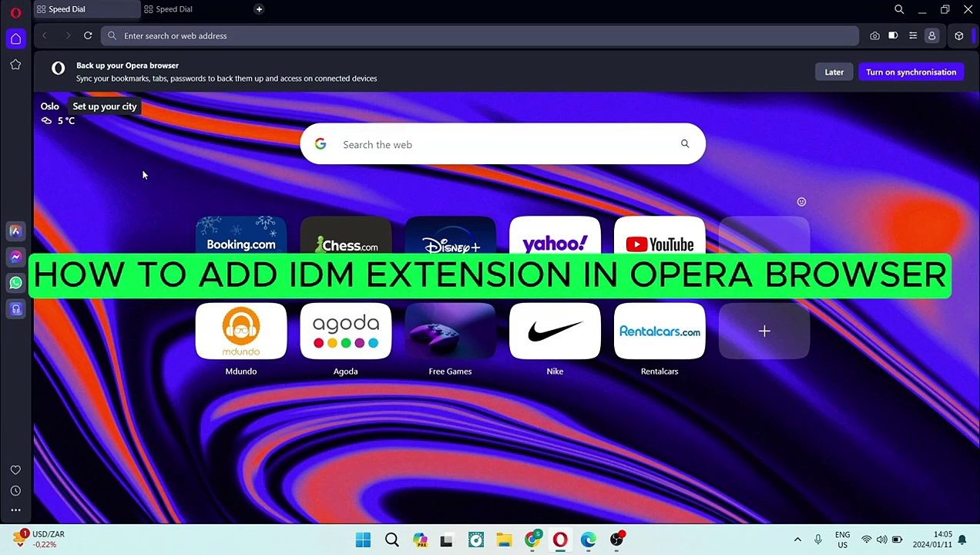This screenshot has height=555, width=980.
Task: Open Agoda speed dial tile
Action: (346, 331)
